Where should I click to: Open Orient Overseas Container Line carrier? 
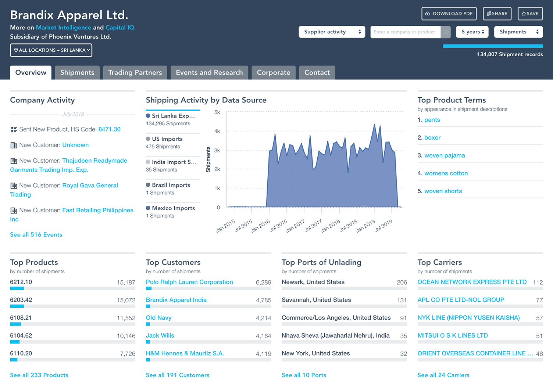pyautogui.click(x=475, y=353)
